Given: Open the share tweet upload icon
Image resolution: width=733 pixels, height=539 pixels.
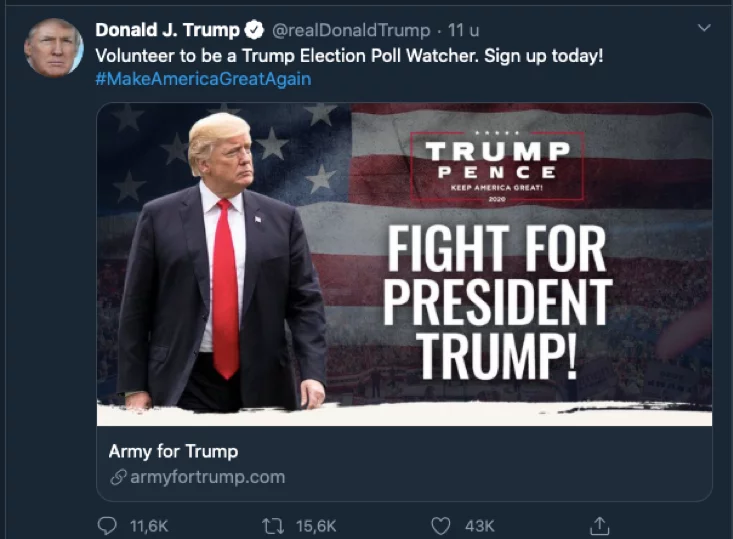Looking at the screenshot, I should click(599, 525).
